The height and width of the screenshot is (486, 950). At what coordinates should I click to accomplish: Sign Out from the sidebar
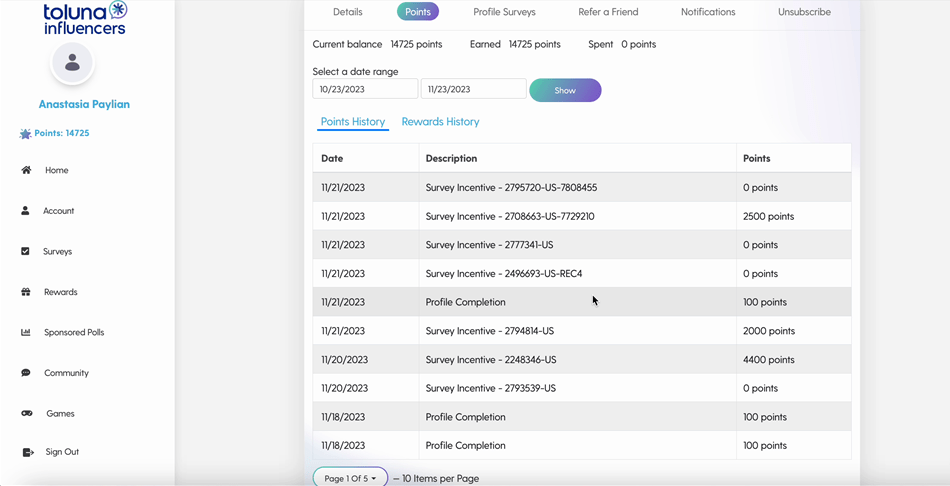pyautogui.click(x=62, y=452)
